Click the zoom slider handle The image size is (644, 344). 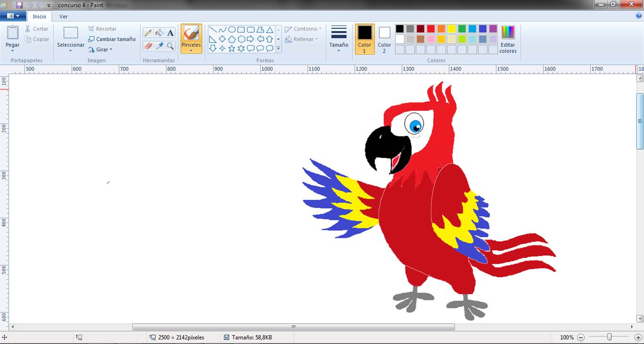click(610, 337)
